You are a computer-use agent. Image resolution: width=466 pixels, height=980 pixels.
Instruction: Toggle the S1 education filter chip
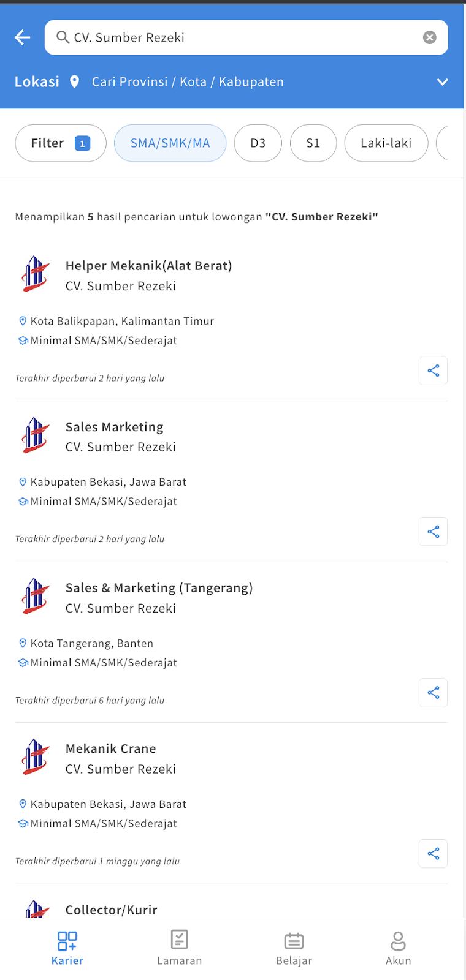(313, 143)
